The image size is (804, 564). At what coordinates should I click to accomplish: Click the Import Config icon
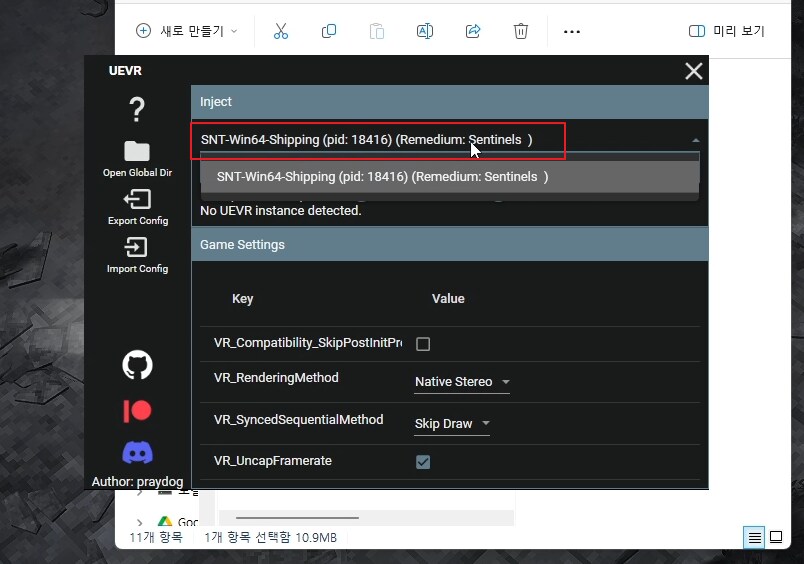[137, 247]
